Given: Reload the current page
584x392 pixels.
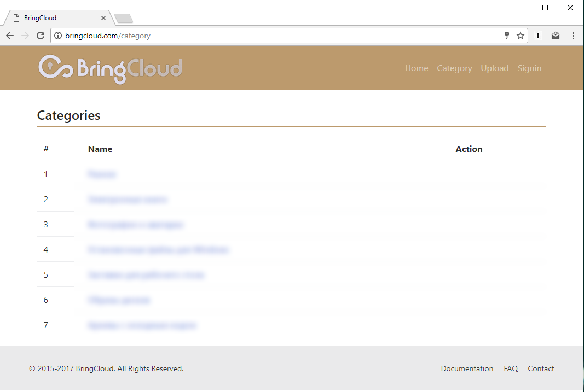Looking at the screenshot, I should 41,36.
